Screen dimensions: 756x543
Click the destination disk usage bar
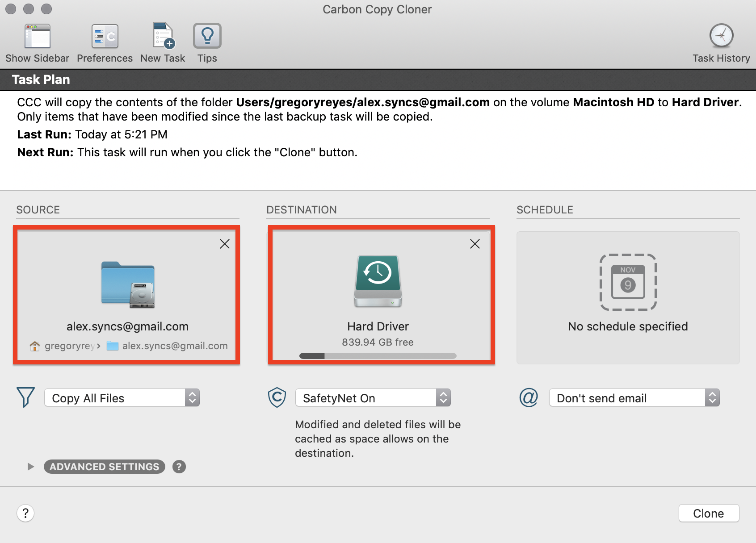378,356
